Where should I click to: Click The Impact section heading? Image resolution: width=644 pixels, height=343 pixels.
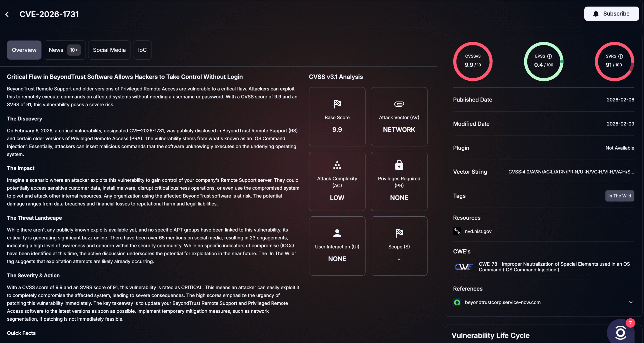tap(21, 168)
